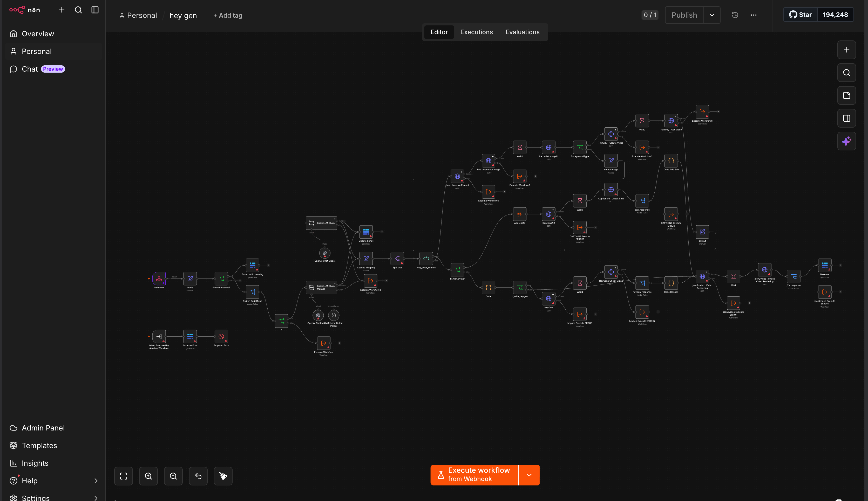
Task: Open the AI assistant sparkle button
Action: pos(847,141)
